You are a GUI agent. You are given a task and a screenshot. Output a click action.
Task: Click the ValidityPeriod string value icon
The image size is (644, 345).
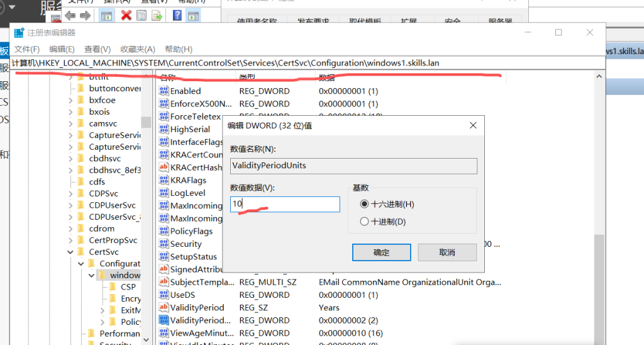pos(164,308)
